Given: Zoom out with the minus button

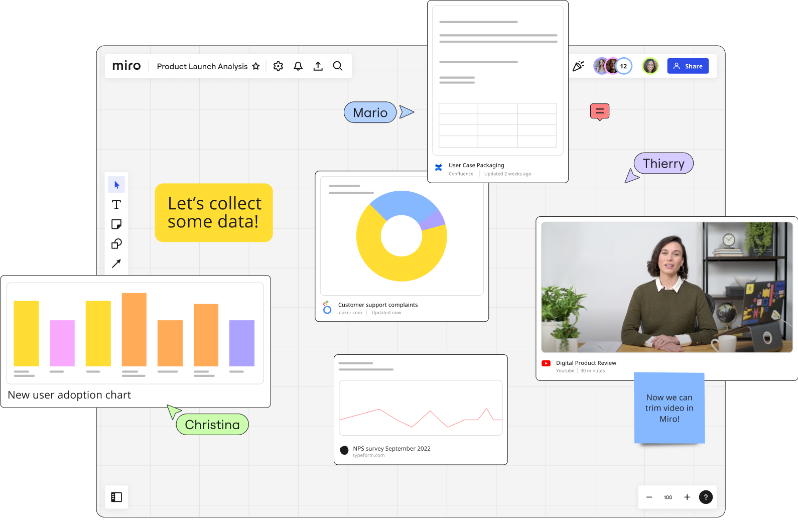Looking at the screenshot, I should [649, 497].
